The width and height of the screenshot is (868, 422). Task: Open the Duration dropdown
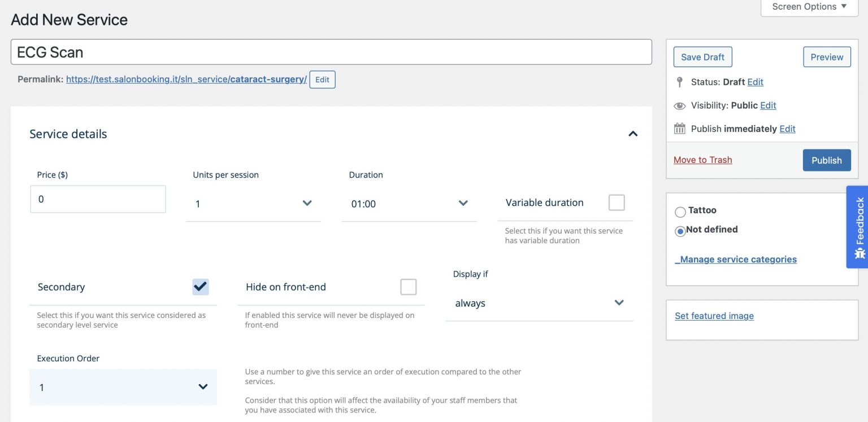[x=409, y=204]
